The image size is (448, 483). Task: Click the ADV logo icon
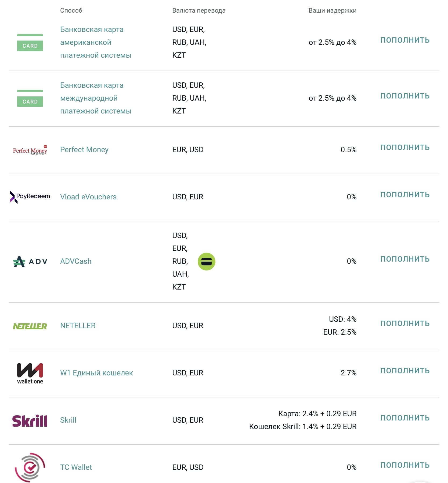coord(30,261)
